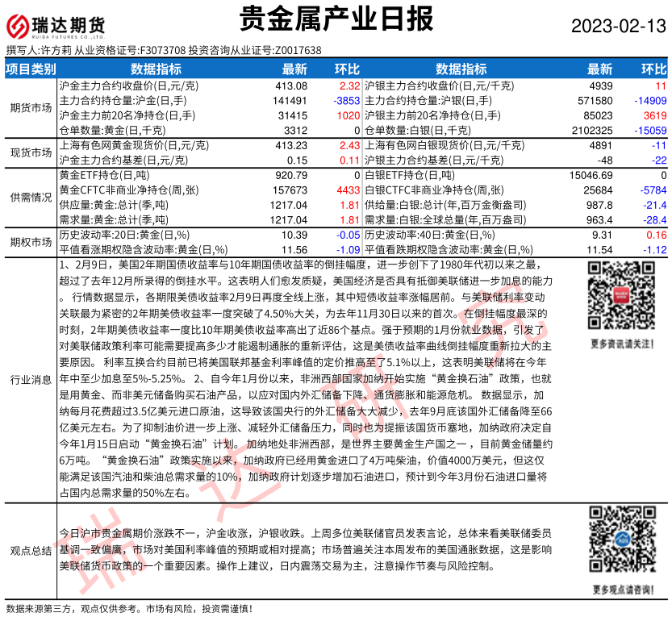Image resolution: width=672 pixels, height=617 pixels.
Task: Click the 现货市场 category cell
Action: [x=31, y=152]
